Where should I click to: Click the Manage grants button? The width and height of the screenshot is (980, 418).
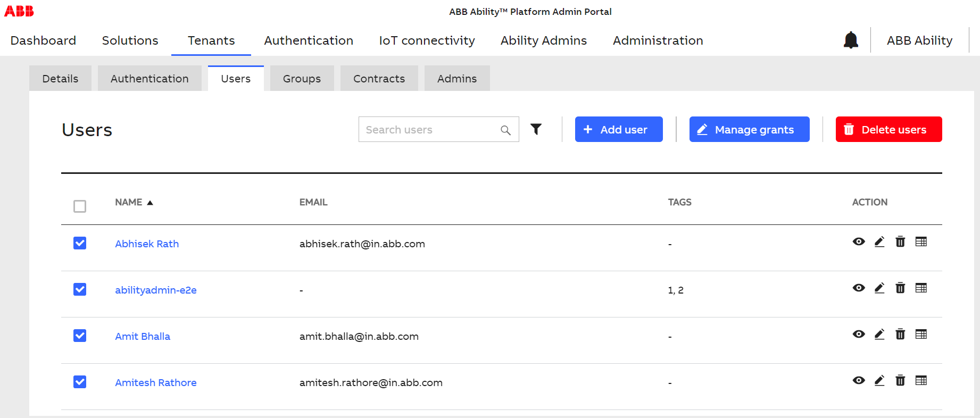[749, 129]
